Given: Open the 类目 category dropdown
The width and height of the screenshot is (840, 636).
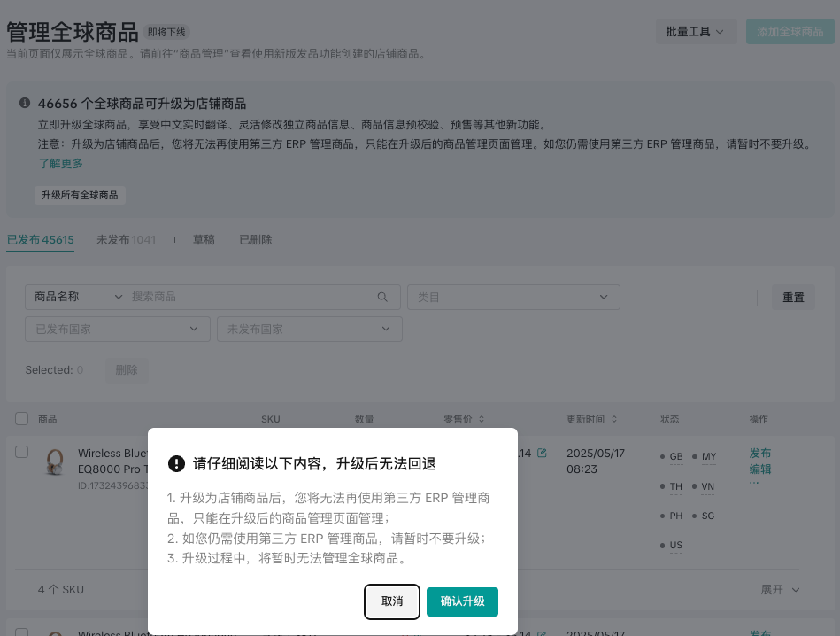Looking at the screenshot, I should click(x=513, y=297).
